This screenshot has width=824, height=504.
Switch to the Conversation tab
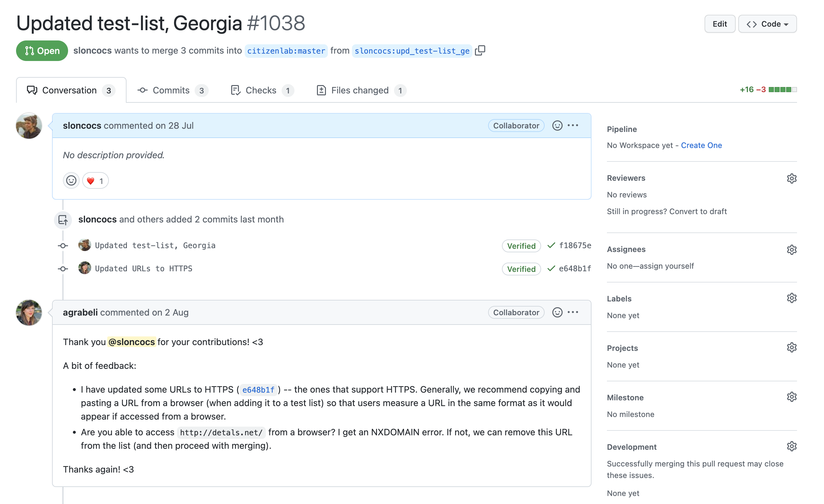[71, 90]
